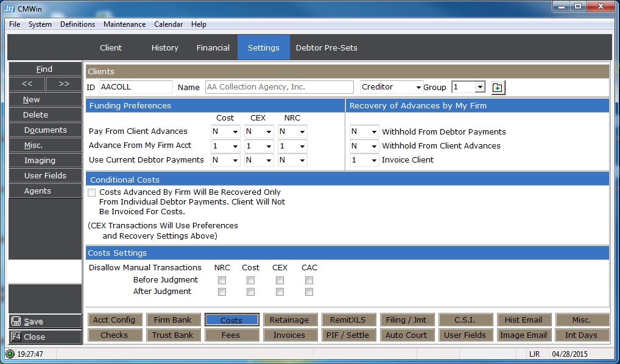Open the Maintenance menu
The height and width of the screenshot is (364, 620).
[x=124, y=24]
